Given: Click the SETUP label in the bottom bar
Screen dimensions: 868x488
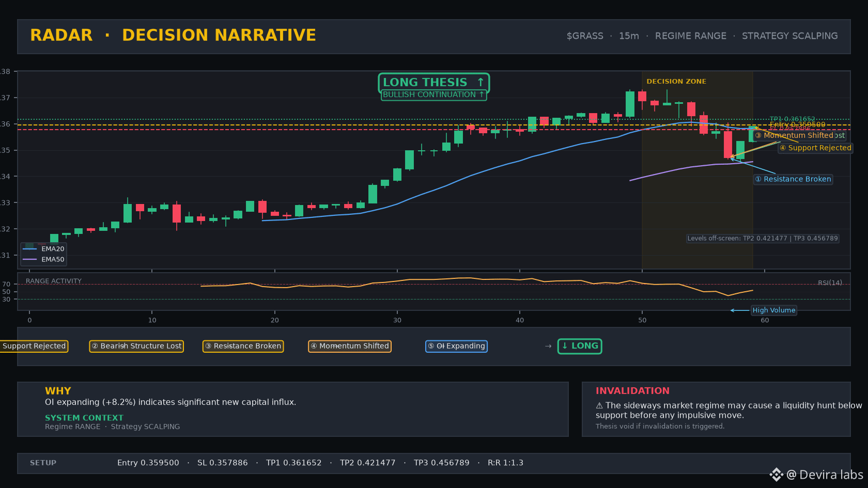Looking at the screenshot, I should coord(43,463).
